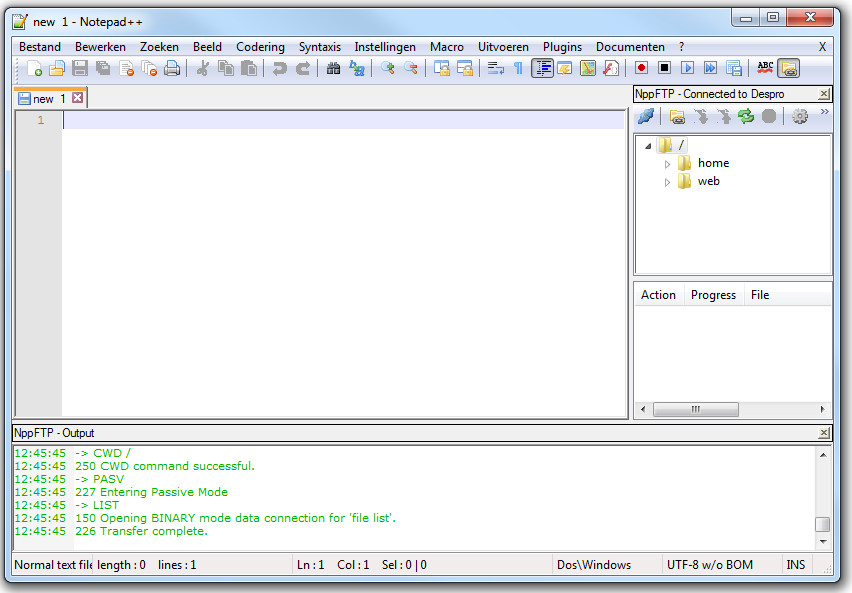Screen dimensions: 852x593
Task: Click the ABC spell check icon
Action: click(x=765, y=68)
